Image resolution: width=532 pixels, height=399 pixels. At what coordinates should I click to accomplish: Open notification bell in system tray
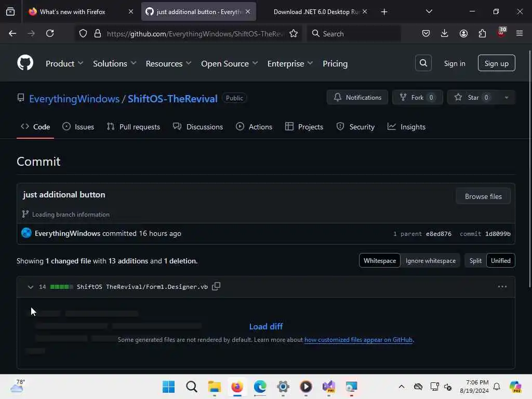tap(497, 387)
